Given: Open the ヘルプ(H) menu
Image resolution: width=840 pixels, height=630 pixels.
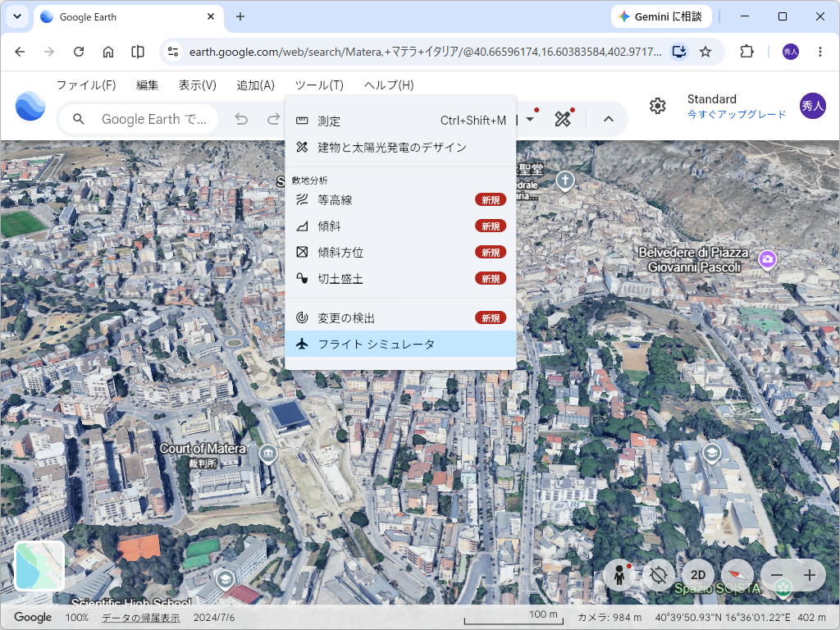Looking at the screenshot, I should [x=388, y=84].
